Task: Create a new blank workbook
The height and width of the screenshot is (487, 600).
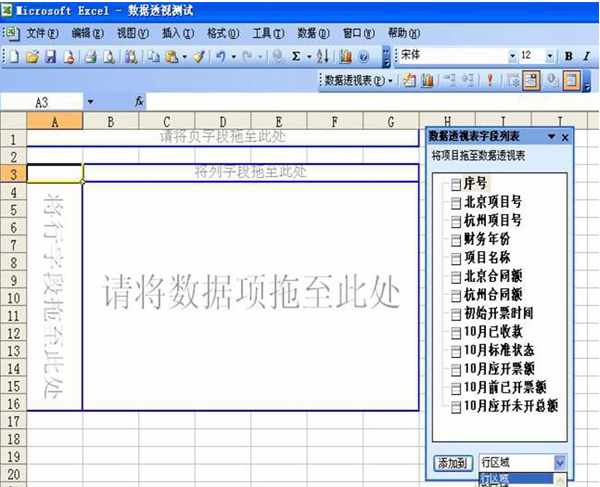Action: tap(13, 57)
